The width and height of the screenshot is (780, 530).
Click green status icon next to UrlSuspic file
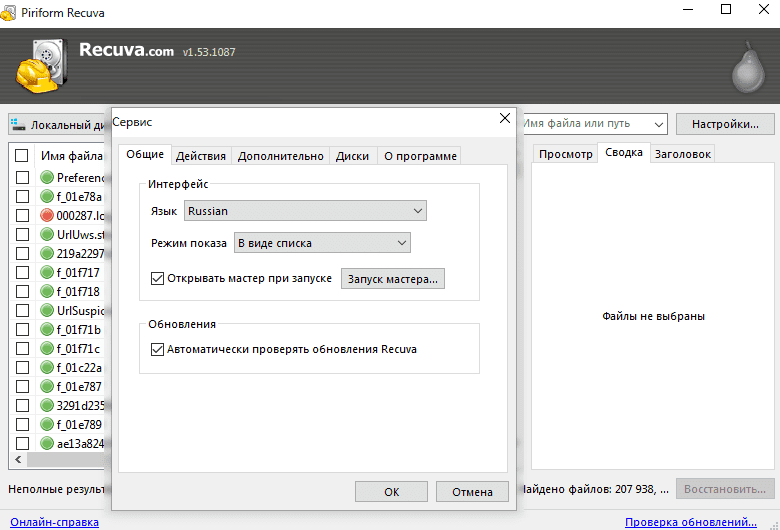(47, 311)
